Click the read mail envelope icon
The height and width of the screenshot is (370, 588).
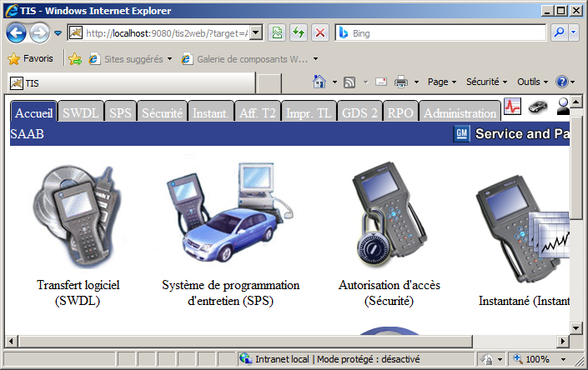380,82
